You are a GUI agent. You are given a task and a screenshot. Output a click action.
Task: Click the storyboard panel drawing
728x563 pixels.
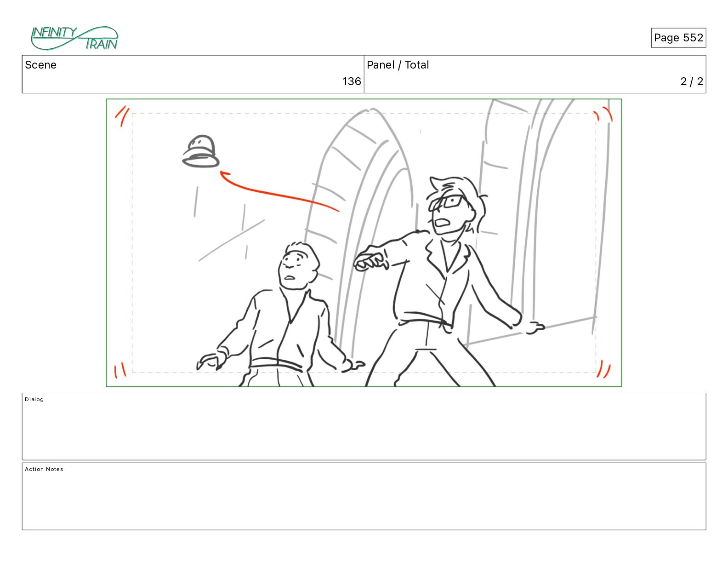pyautogui.click(x=364, y=243)
